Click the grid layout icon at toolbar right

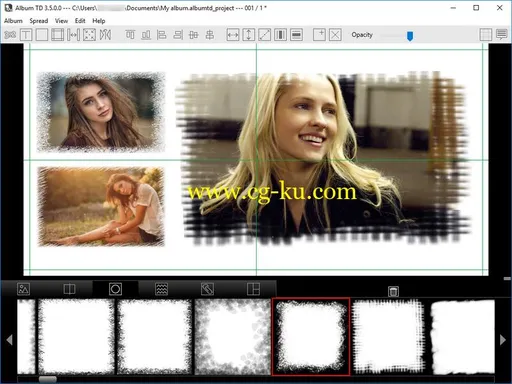click(486, 35)
